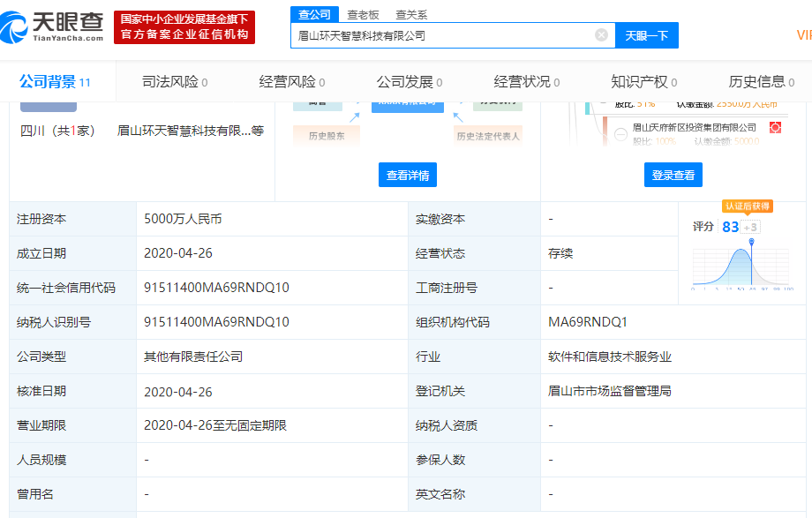Screen dimensions: 812x518
Task: Open the 经营风险 tab
Action: tap(292, 82)
